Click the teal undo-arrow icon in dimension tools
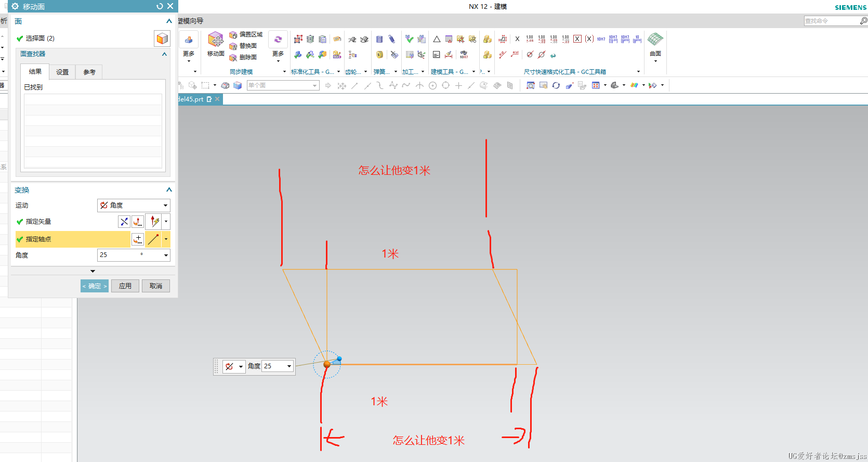This screenshot has width=868, height=462. click(x=554, y=55)
